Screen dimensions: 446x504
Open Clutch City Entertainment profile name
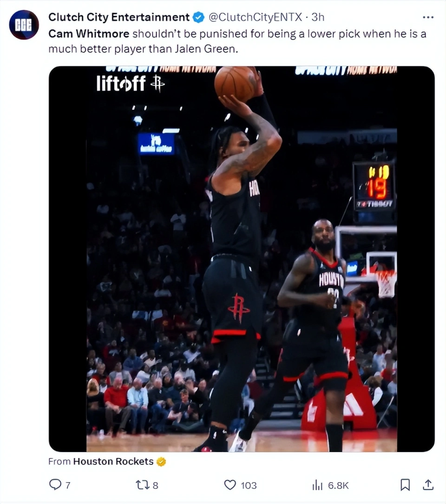119,17
